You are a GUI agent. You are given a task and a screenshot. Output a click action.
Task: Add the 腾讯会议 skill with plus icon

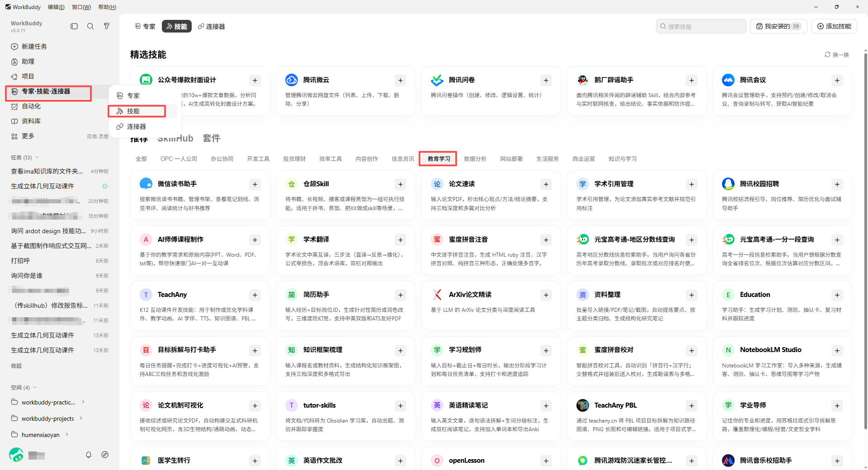(837, 80)
